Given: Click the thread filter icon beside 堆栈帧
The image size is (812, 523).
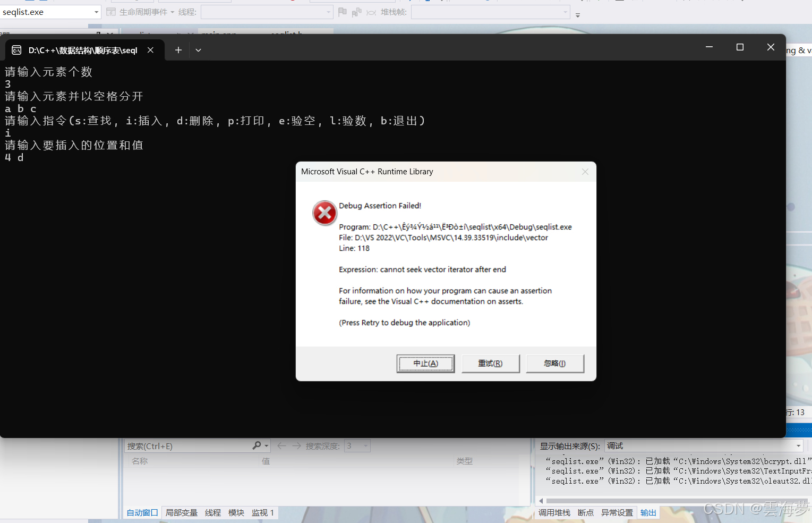Looking at the screenshot, I should pos(370,11).
